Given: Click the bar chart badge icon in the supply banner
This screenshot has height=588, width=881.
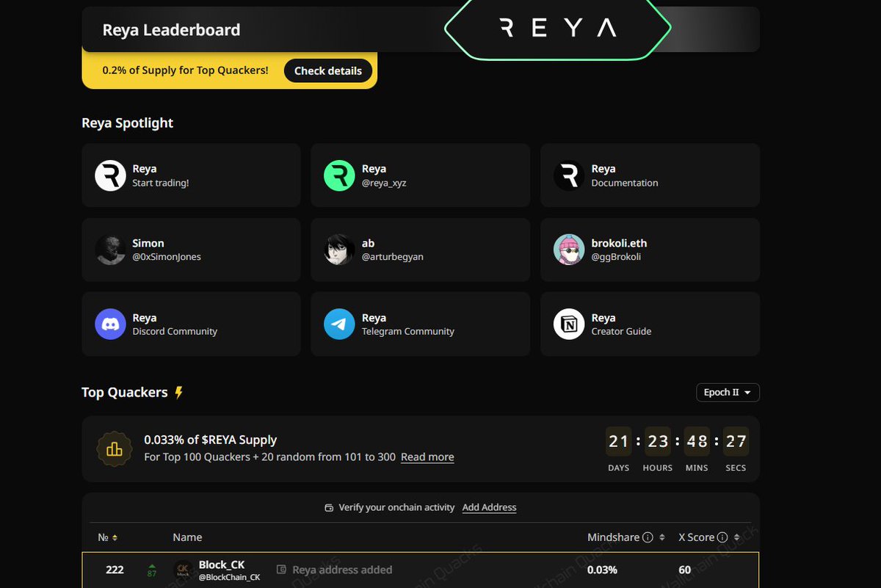Looking at the screenshot, I should pyautogui.click(x=115, y=449).
